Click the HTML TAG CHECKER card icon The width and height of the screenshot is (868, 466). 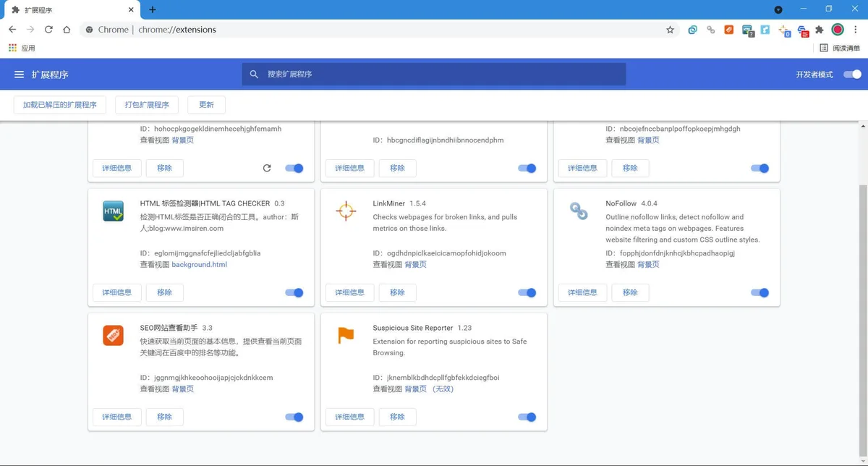113,211
